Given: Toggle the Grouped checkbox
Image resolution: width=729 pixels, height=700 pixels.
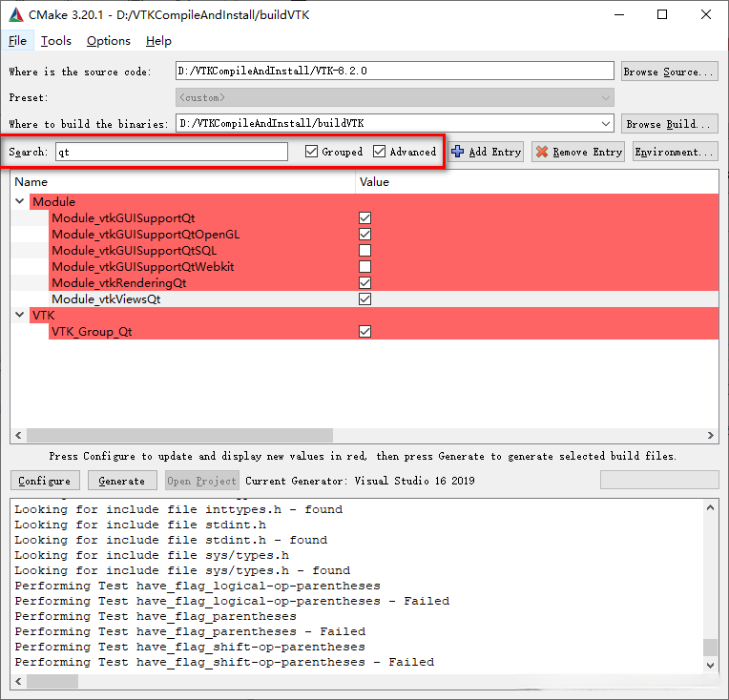Looking at the screenshot, I should 311,152.
